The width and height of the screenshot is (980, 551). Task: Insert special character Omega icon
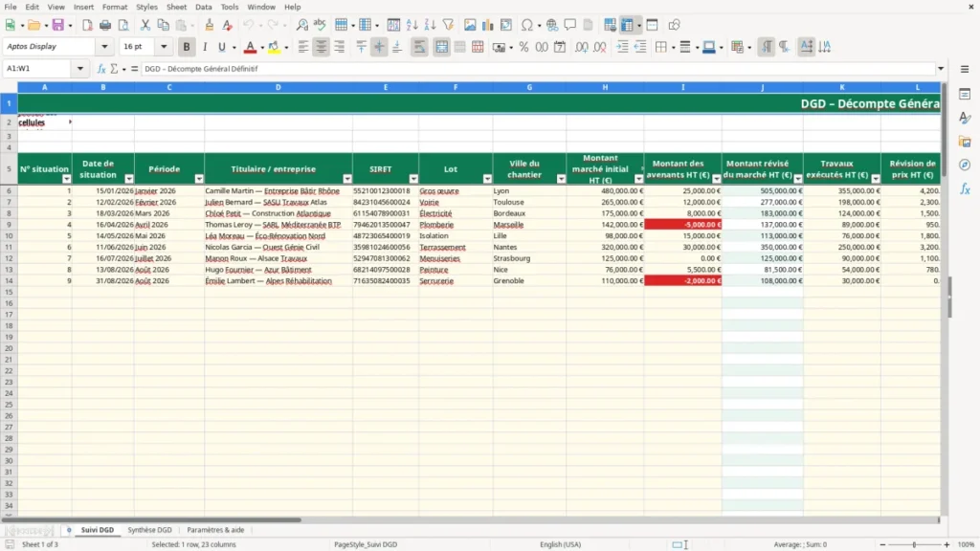coord(527,25)
